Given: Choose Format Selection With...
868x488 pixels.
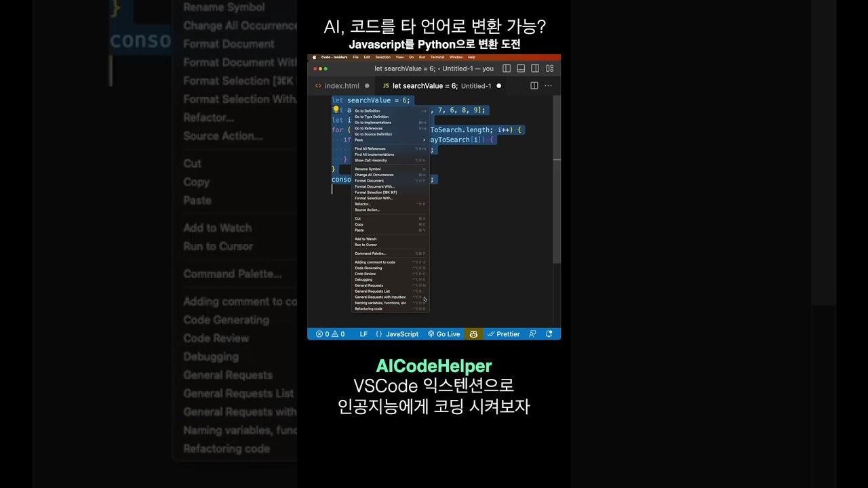Looking at the screenshot, I should [390, 198].
